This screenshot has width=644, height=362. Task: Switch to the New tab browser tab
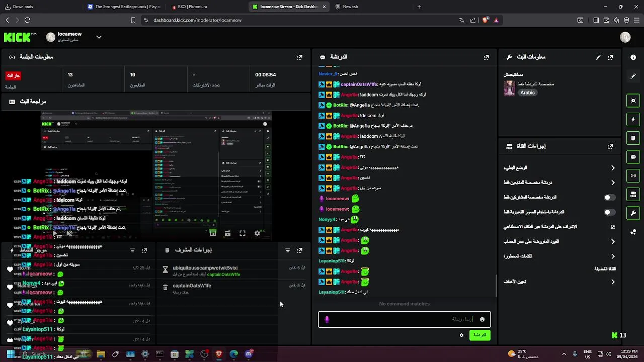[370, 7]
